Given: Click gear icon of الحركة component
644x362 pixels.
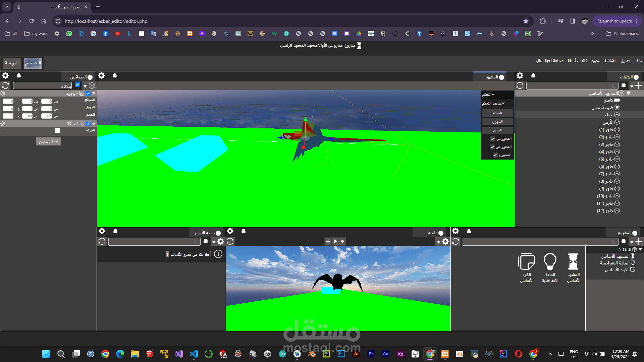Looking at the screenshot, I should [3, 124].
